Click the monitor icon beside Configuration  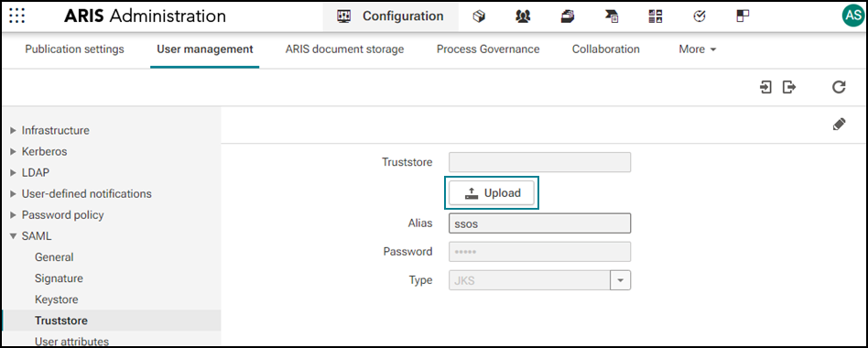[343, 16]
